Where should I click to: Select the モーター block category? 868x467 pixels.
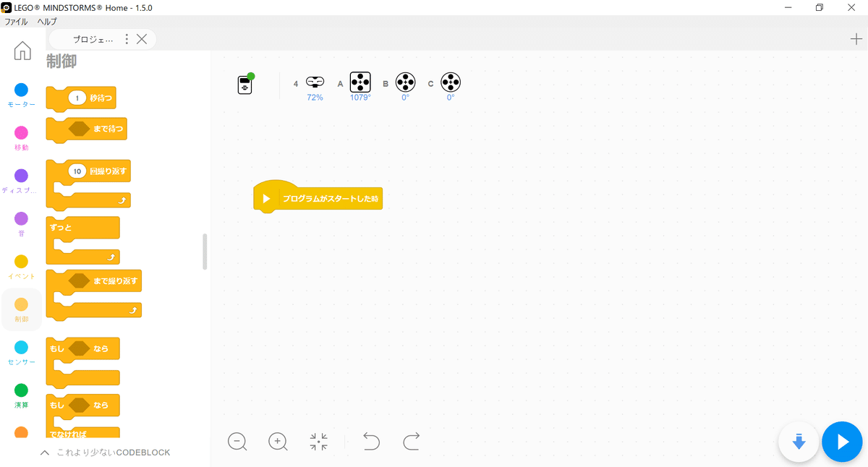22,95
